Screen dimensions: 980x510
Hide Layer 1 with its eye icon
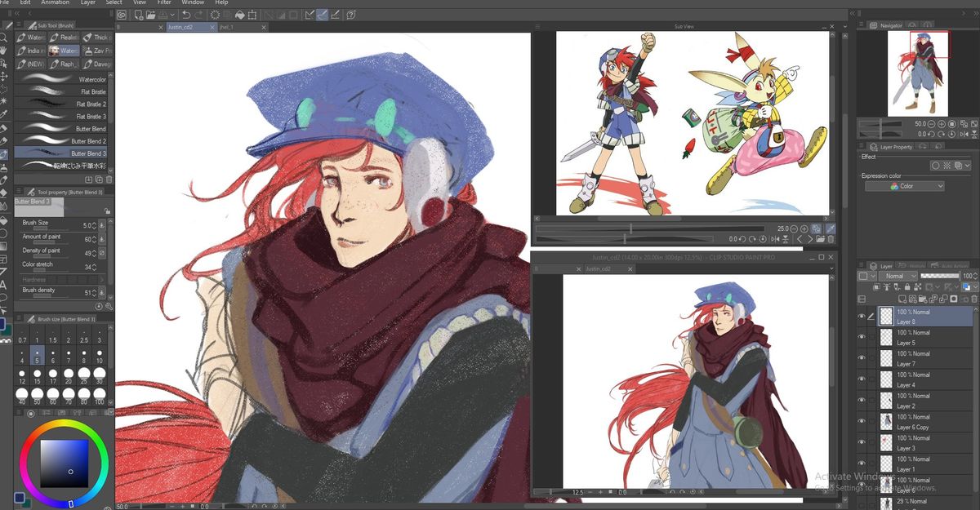tap(861, 463)
